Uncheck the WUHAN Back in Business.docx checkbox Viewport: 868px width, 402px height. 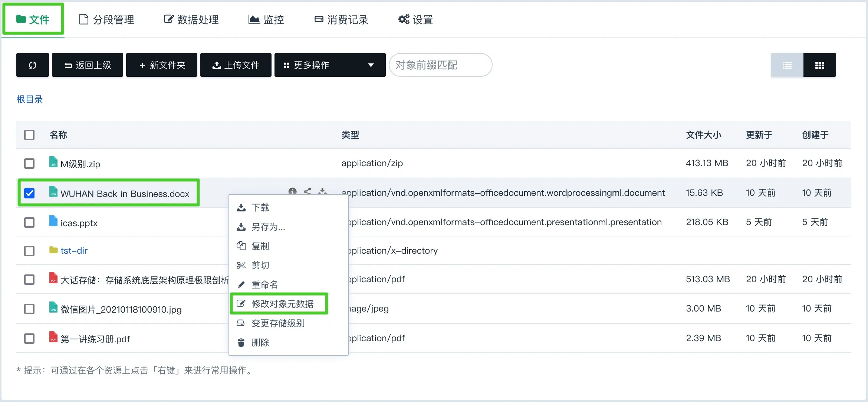tap(29, 193)
